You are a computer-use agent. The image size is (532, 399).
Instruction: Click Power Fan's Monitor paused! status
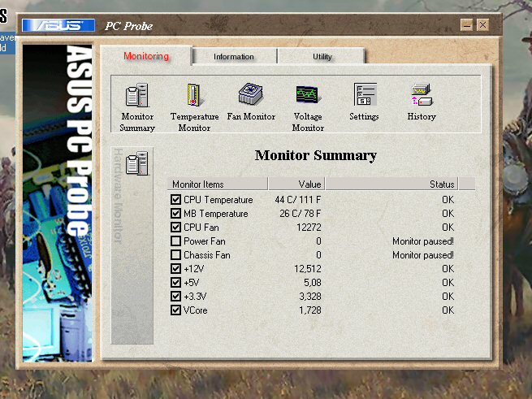click(423, 241)
